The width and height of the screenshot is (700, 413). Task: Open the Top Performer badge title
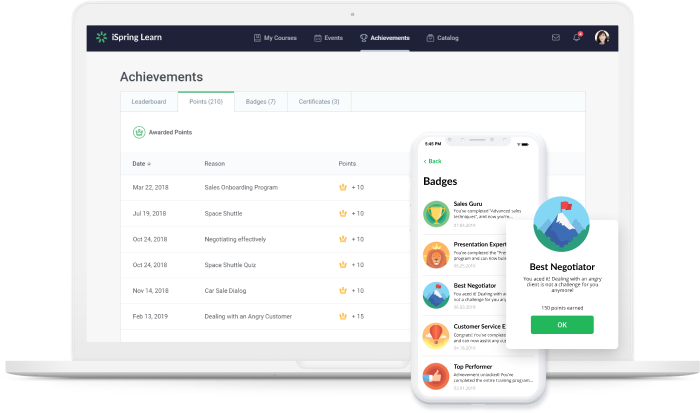[x=473, y=367]
